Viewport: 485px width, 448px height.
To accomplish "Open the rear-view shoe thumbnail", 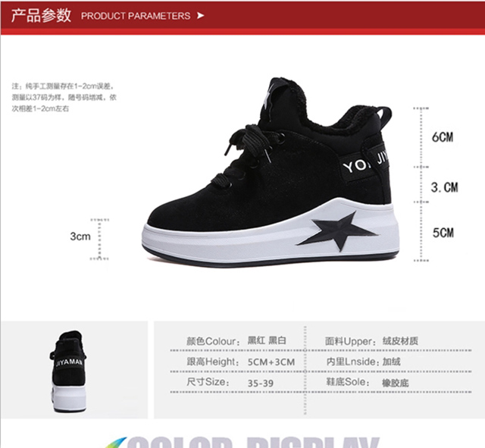I will click(69, 371).
